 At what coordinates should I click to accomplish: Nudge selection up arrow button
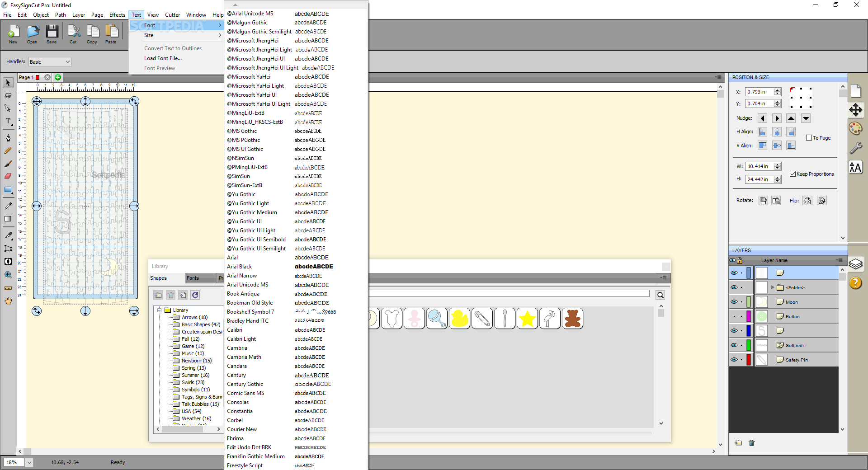click(x=791, y=118)
